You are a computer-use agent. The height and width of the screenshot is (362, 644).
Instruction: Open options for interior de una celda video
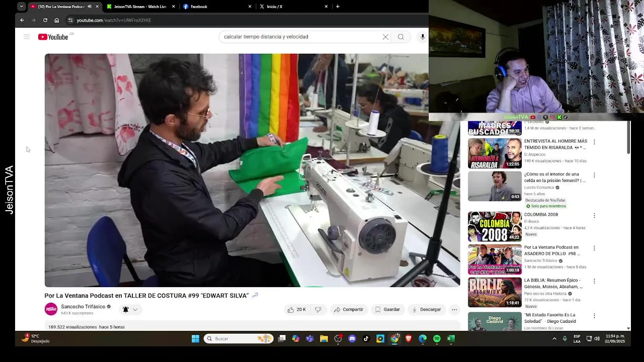point(594,175)
